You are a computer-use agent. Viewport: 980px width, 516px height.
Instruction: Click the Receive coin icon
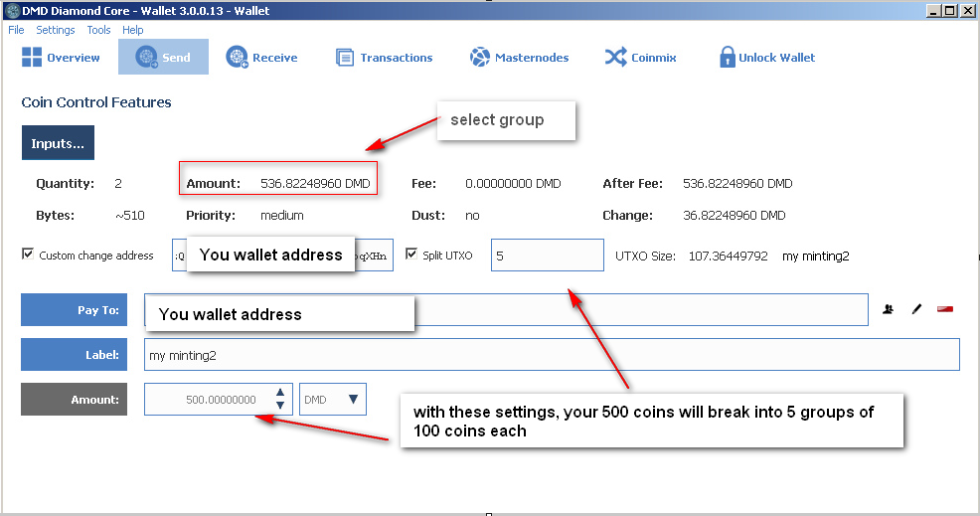click(237, 57)
